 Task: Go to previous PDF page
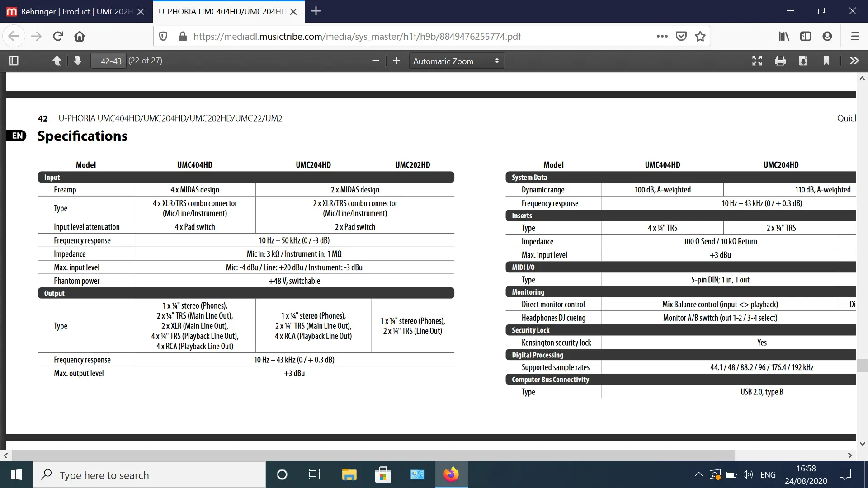[57, 61]
